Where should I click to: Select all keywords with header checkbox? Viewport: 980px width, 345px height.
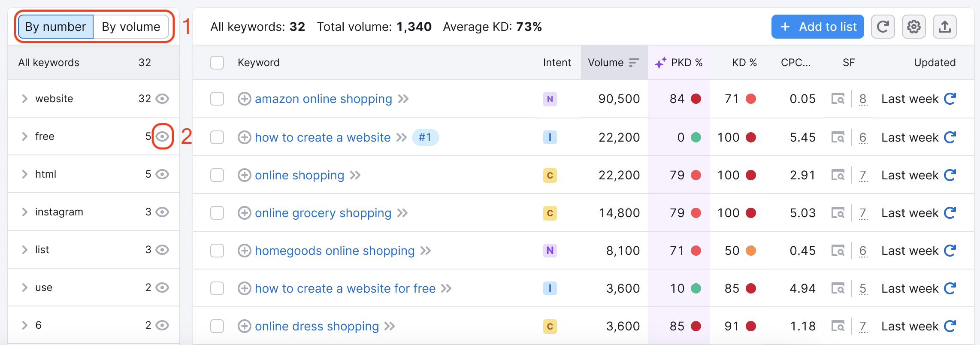217,63
